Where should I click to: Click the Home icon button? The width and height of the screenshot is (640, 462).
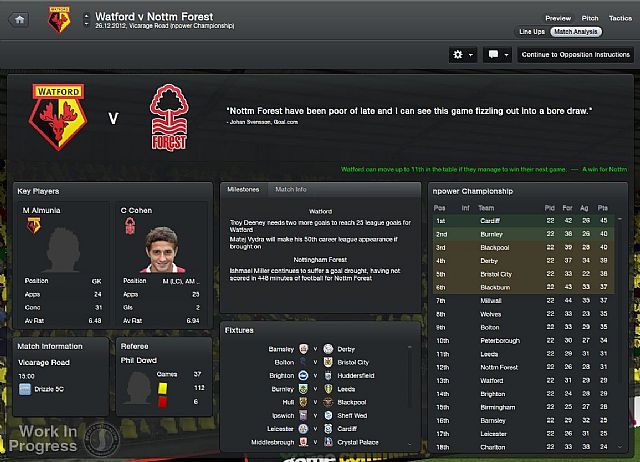click(x=20, y=19)
